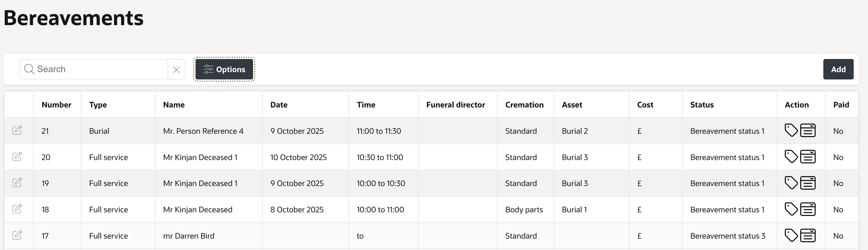The image size is (868, 250).
Task: Open the card list icon for row 20
Action: point(808,157)
